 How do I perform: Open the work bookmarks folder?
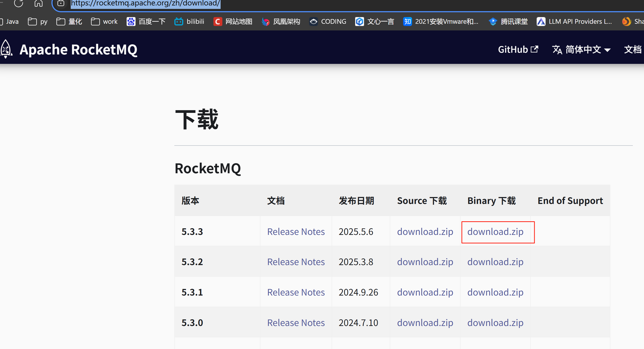click(104, 22)
